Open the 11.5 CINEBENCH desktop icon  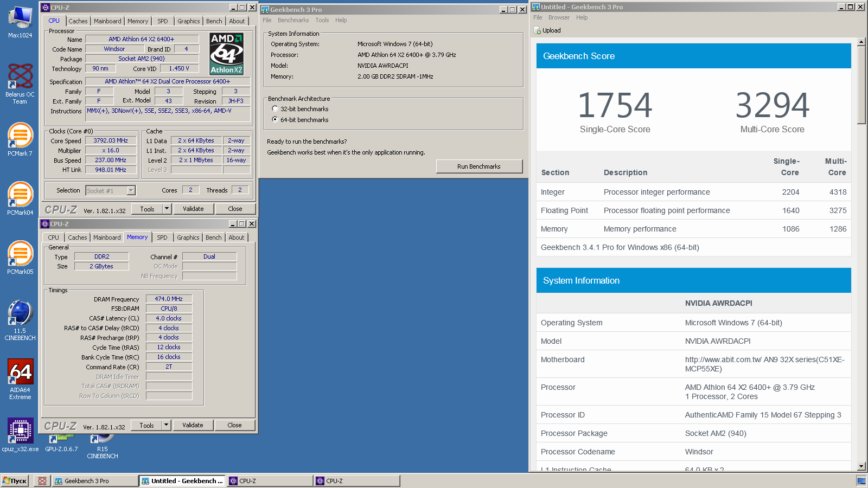(20, 320)
